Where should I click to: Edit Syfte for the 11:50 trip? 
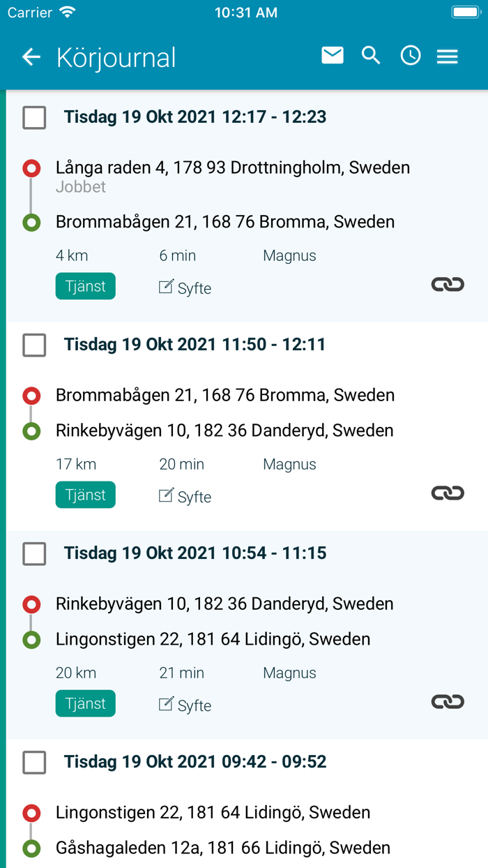click(x=185, y=496)
